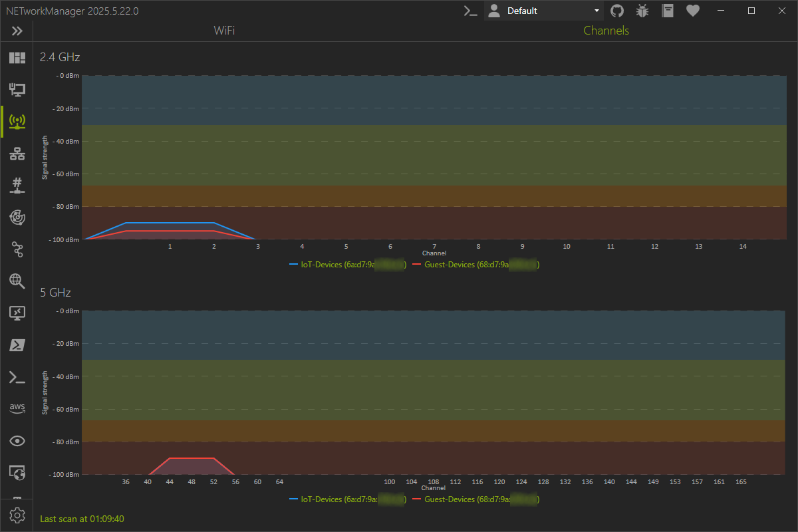
Task: Open the DNS Lookup tool
Action: click(x=17, y=281)
